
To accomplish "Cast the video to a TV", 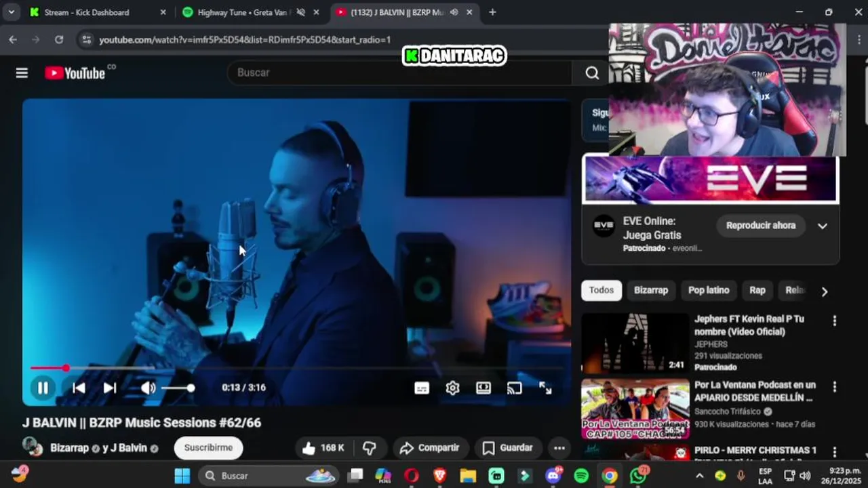I will 515,388.
